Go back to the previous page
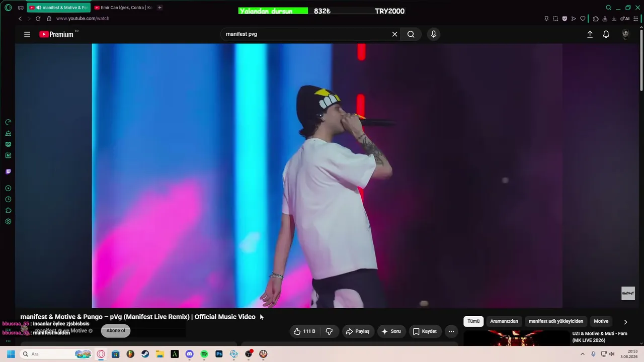The height and width of the screenshot is (362, 644). coord(20,19)
